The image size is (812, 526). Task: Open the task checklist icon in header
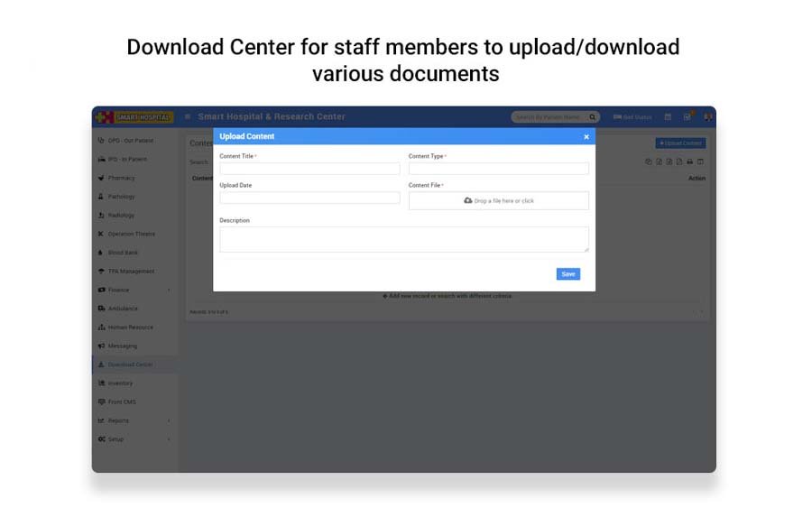pos(687,117)
